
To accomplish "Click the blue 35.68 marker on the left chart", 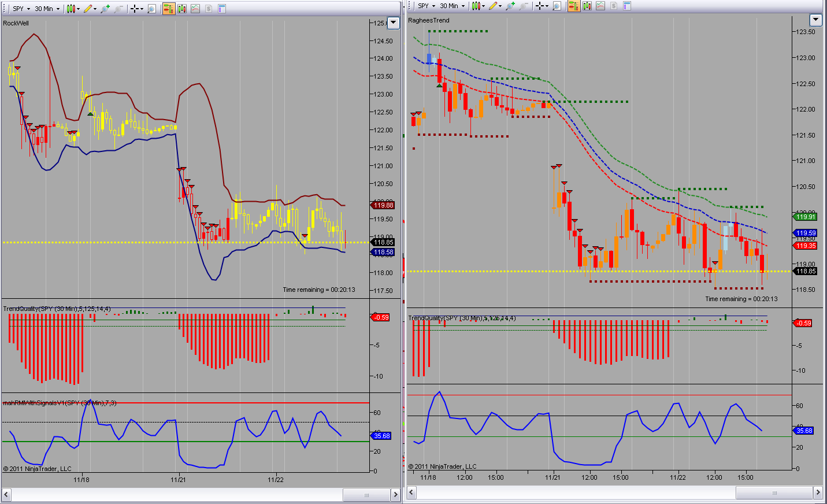I will (381, 436).
